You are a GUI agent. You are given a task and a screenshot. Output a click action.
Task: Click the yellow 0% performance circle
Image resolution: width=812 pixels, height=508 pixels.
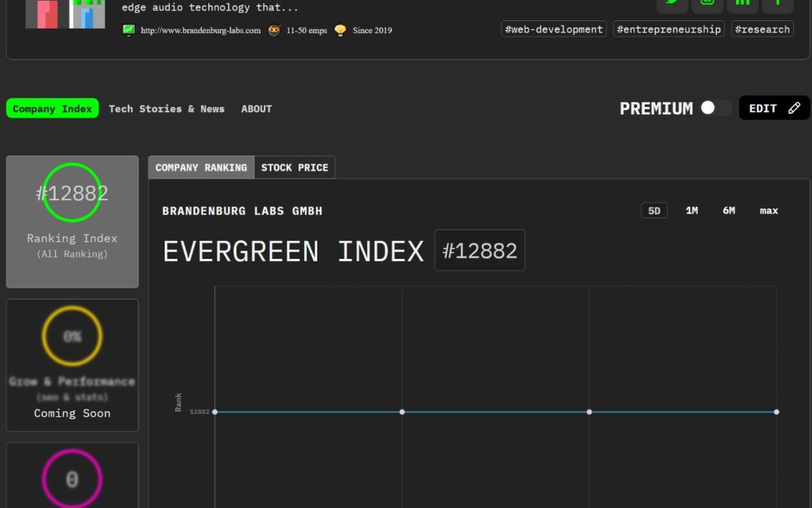coord(72,336)
